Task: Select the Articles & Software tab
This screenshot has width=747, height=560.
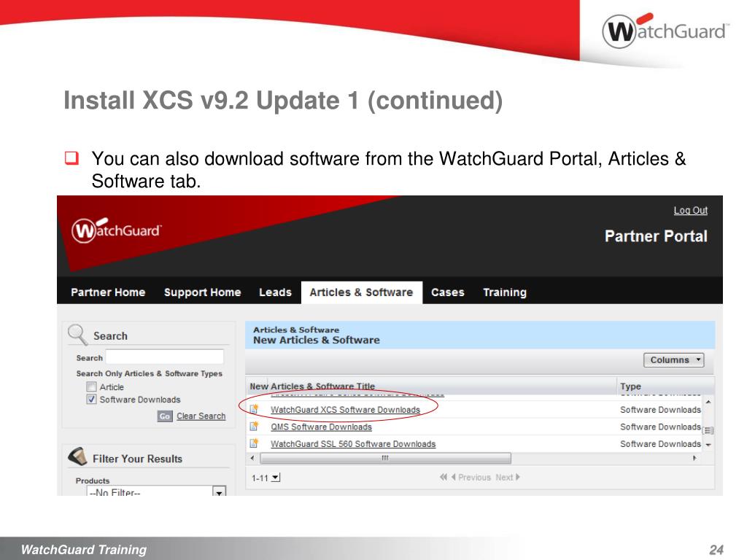Action: [x=362, y=292]
